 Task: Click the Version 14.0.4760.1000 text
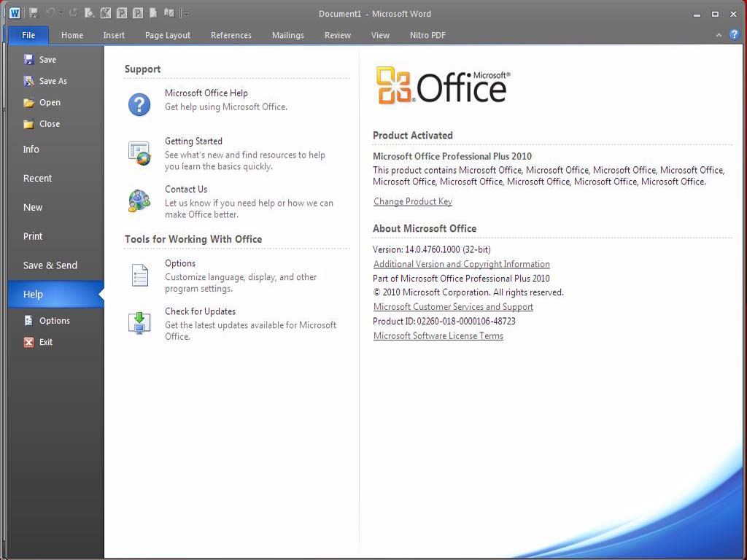coord(432,249)
